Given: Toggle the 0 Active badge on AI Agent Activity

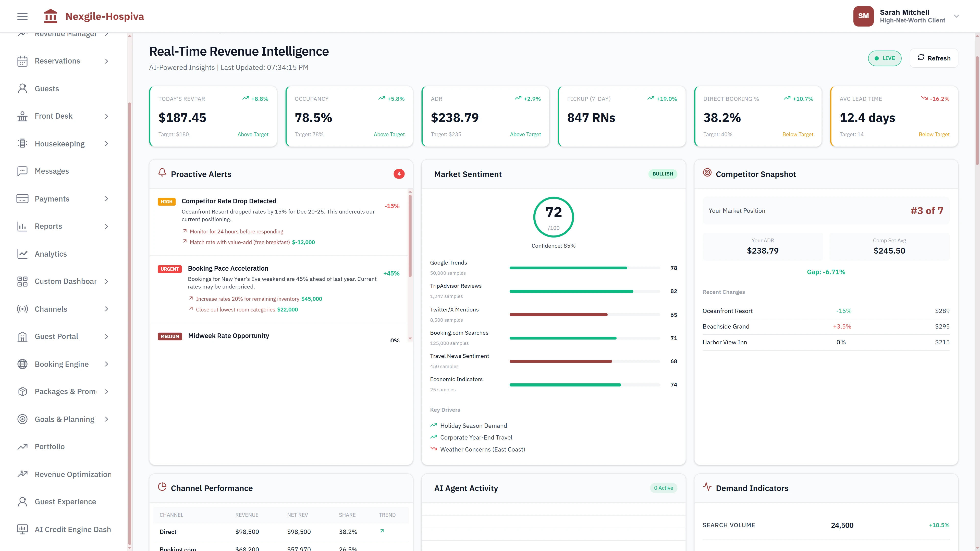Looking at the screenshot, I should (663, 487).
